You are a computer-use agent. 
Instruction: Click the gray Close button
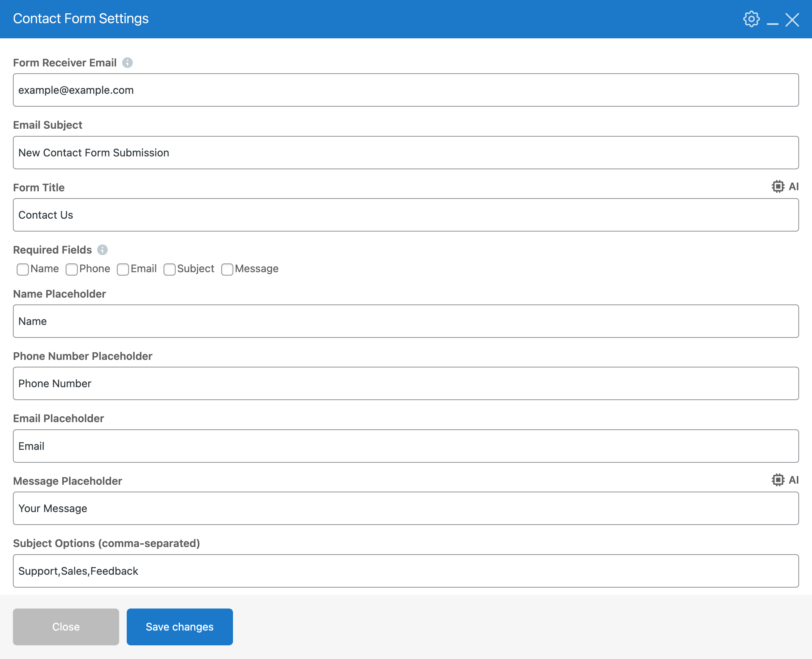point(66,627)
